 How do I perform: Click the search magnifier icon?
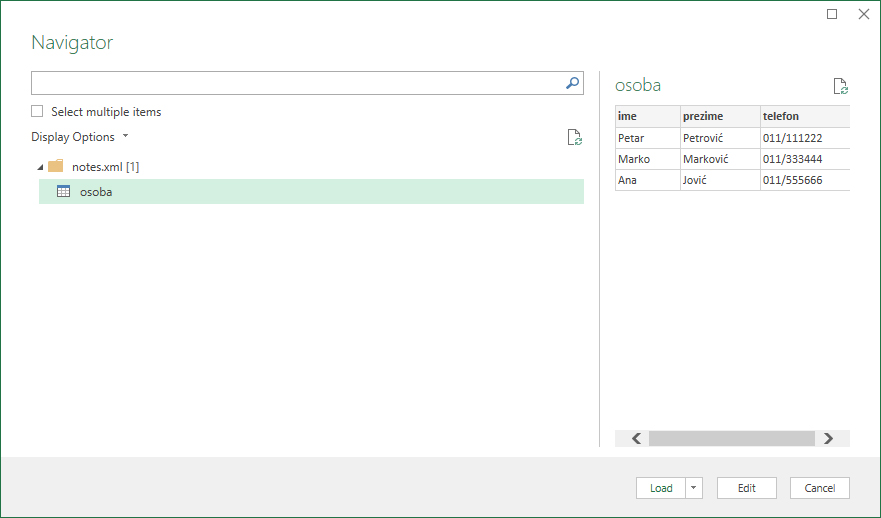(x=573, y=84)
